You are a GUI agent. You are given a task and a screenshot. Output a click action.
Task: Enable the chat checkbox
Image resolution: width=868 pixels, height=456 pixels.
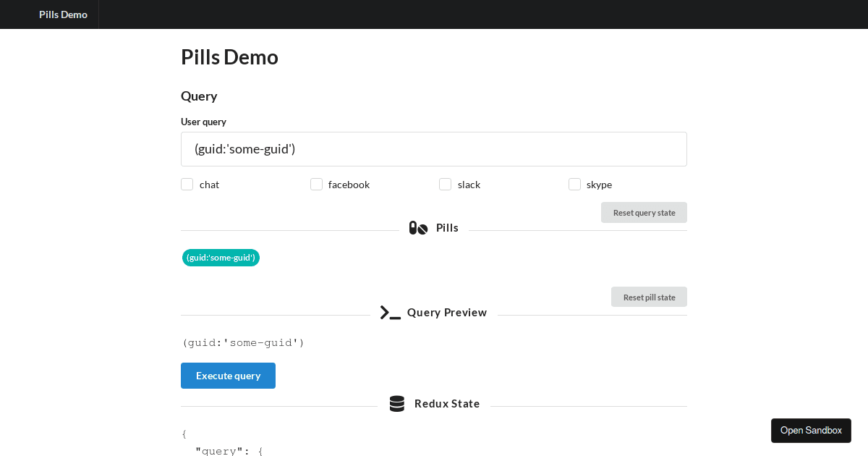(x=187, y=184)
